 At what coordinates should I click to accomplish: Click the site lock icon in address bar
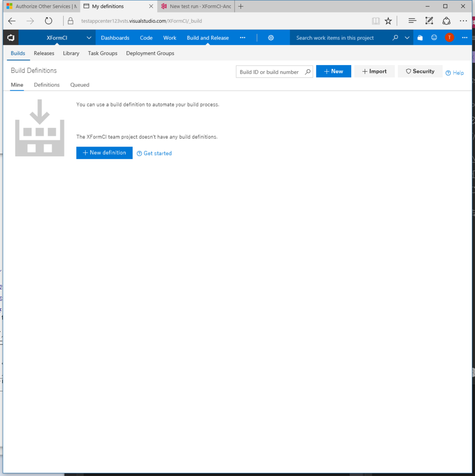click(71, 21)
